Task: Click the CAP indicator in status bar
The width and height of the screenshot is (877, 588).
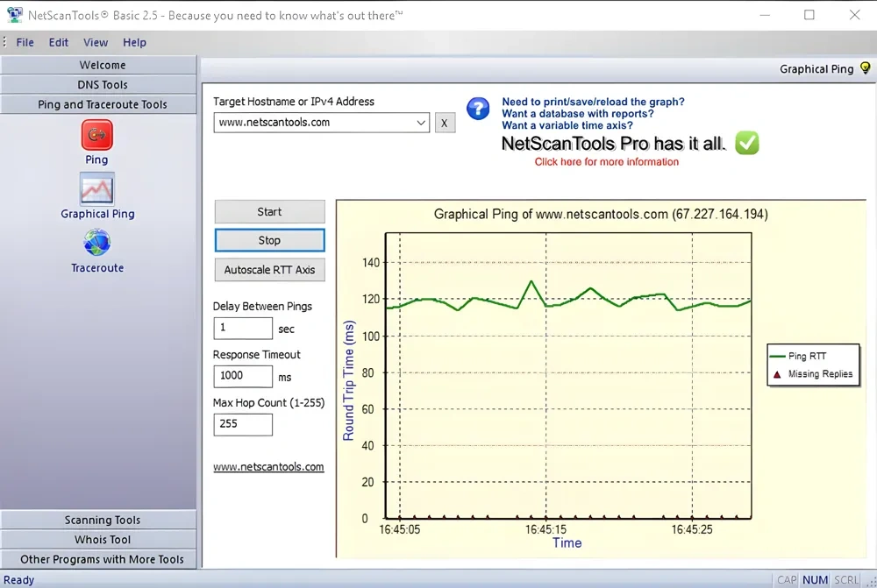Action: click(x=787, y=580)
